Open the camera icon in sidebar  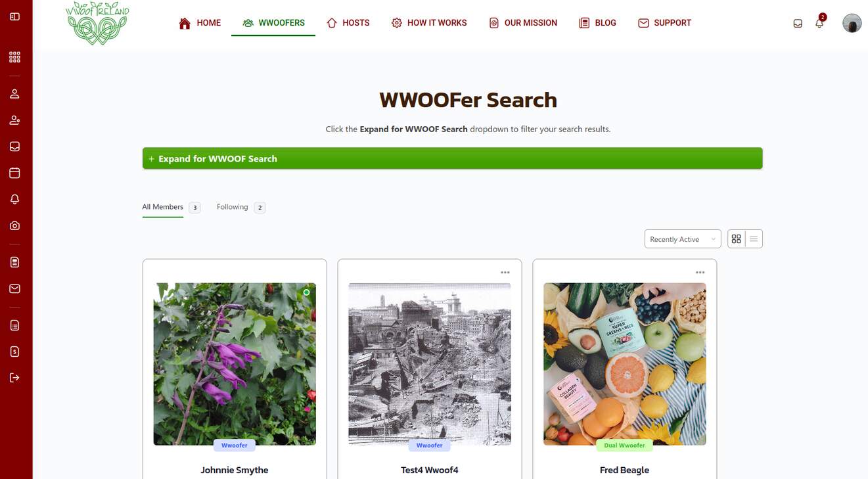pyautogui.click(x=14, y=225)
